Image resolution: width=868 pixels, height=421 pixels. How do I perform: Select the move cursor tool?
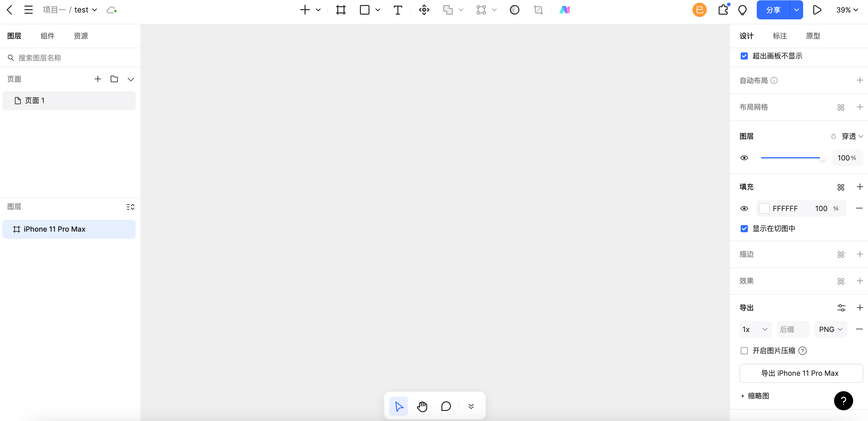pos(398,406)
